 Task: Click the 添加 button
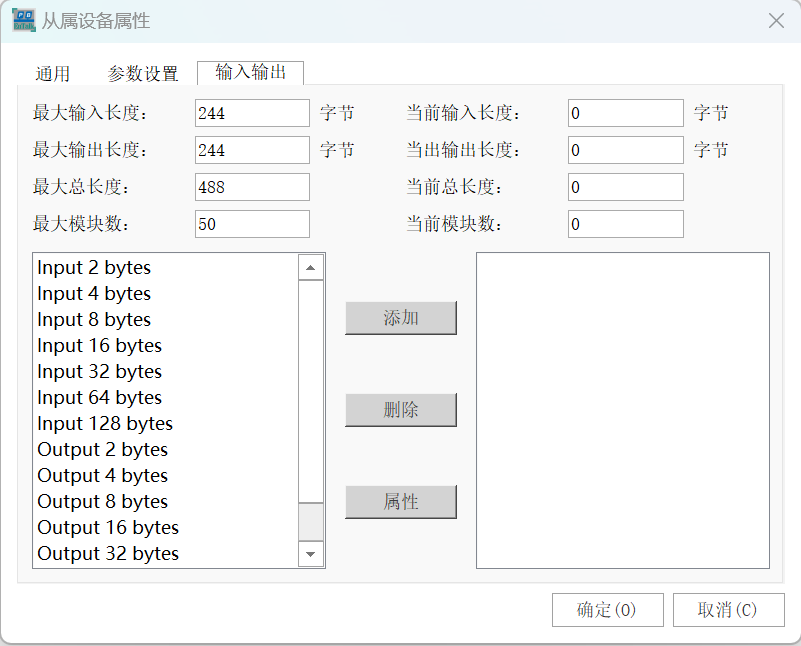[x=400, y=318]
